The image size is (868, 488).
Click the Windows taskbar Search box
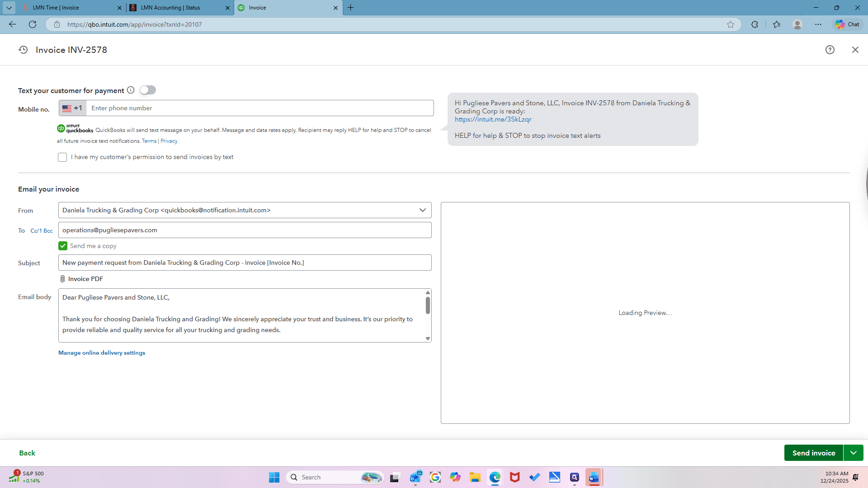[x=335, y=477]
